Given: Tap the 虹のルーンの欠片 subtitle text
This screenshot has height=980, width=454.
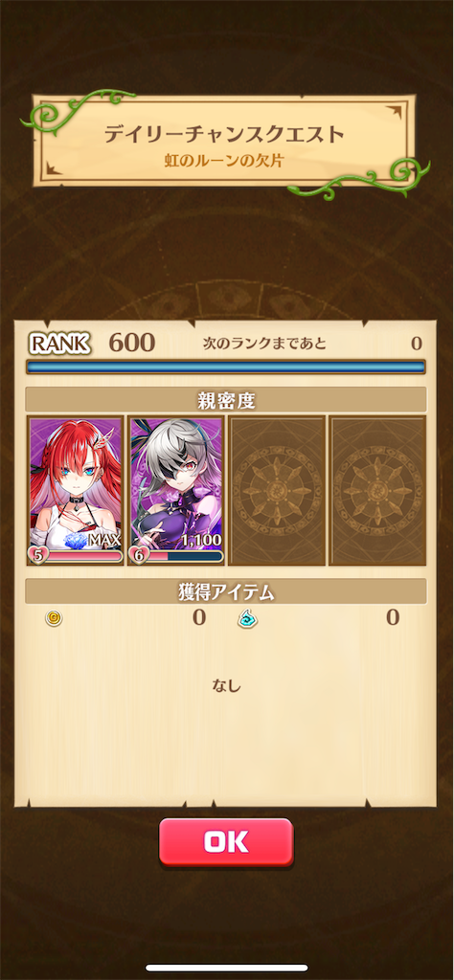Looking at the screenshot, I should [224, 161].
